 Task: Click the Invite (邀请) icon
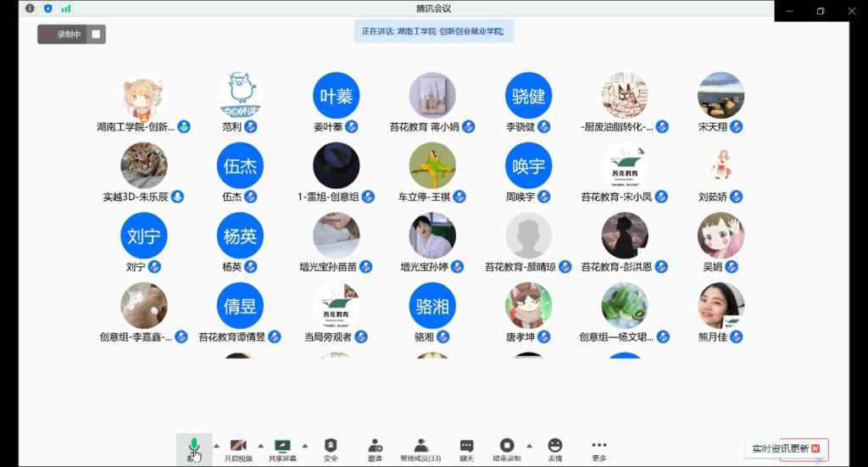point(375,448)
